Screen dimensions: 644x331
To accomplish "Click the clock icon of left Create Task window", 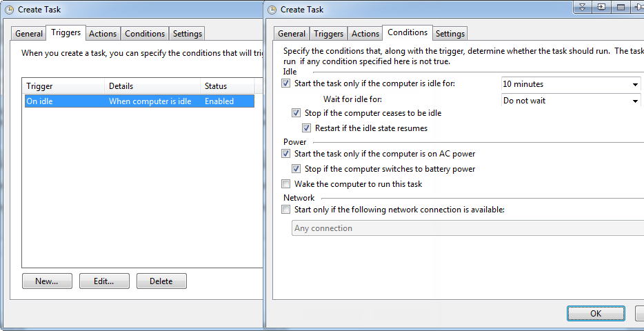I will (9, 10).
